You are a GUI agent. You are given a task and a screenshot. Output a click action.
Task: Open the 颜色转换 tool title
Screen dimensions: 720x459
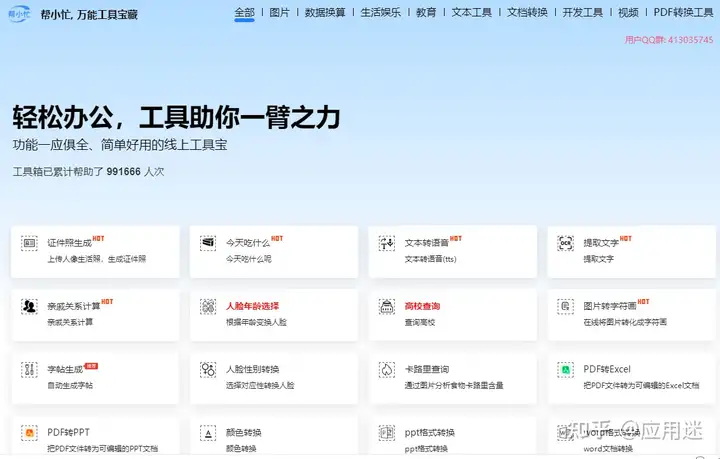pyautogui.click(x=244, y=432)
